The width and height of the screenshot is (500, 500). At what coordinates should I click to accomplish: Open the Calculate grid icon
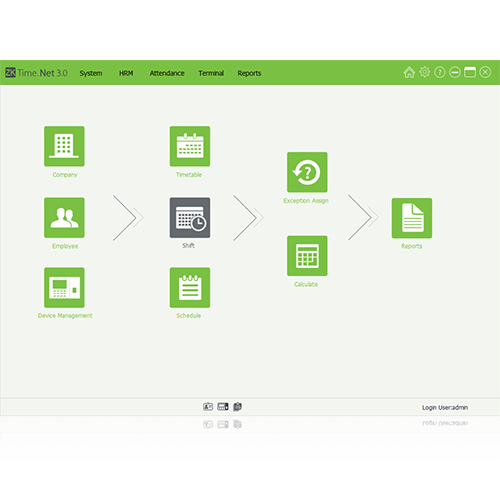(307, 256)
